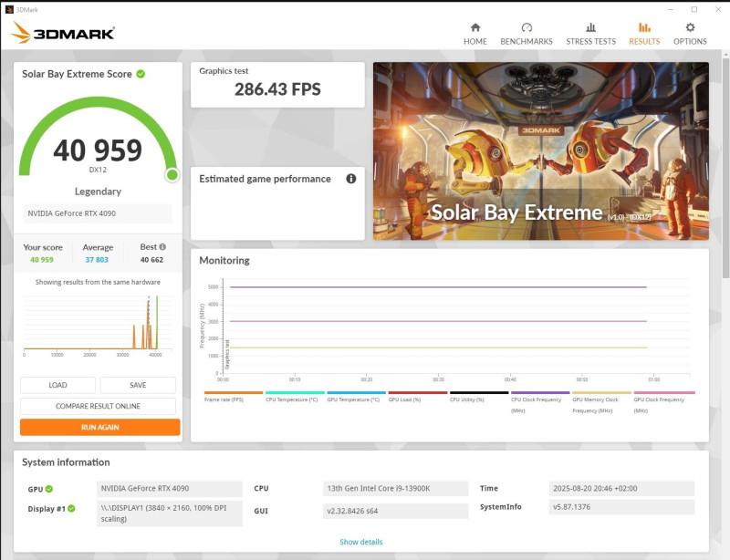Click green validation check next to Solar Bay Extreme Score

click(141, 74)
